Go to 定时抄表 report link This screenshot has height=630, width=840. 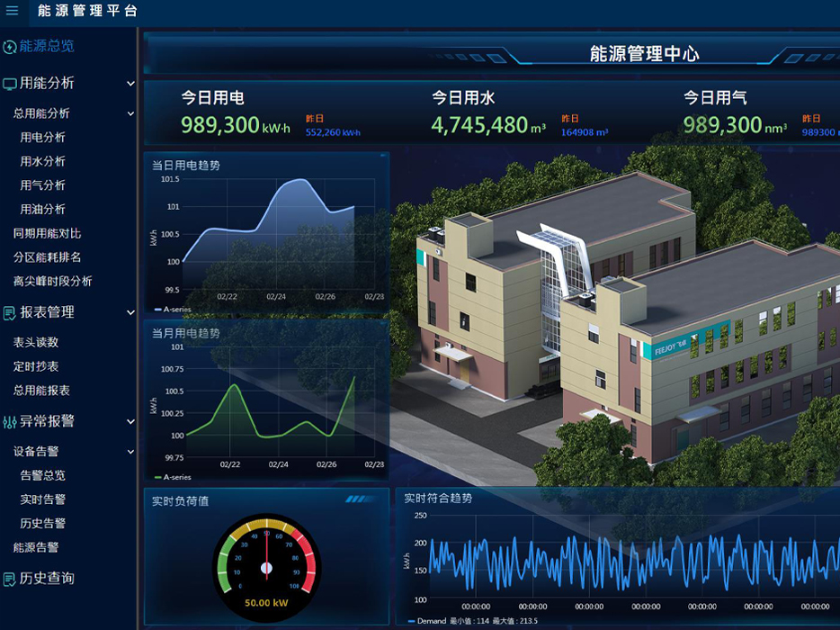point(36,366)
